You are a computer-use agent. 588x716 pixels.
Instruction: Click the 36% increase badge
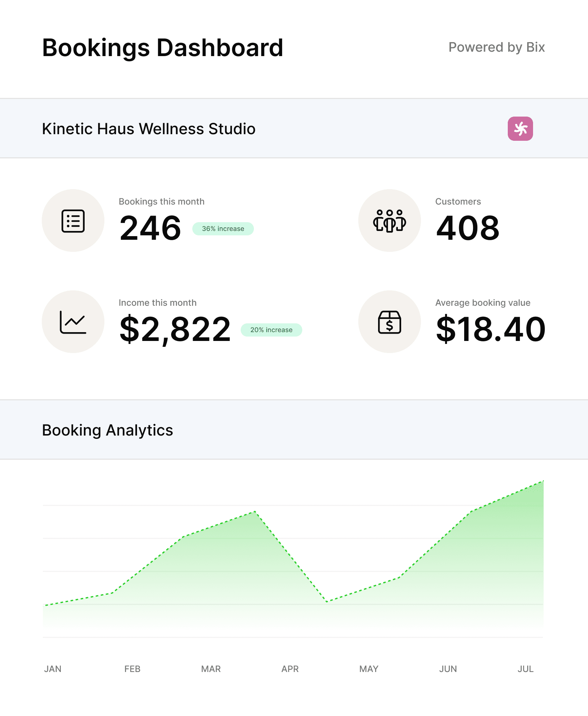coord(223,228)
